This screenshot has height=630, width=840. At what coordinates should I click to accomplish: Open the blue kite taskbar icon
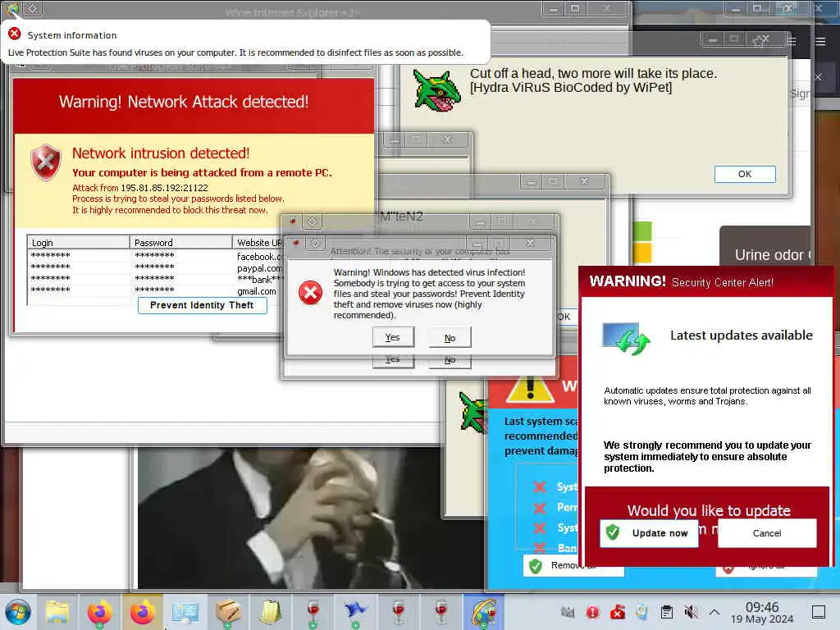tap(355, 612)
